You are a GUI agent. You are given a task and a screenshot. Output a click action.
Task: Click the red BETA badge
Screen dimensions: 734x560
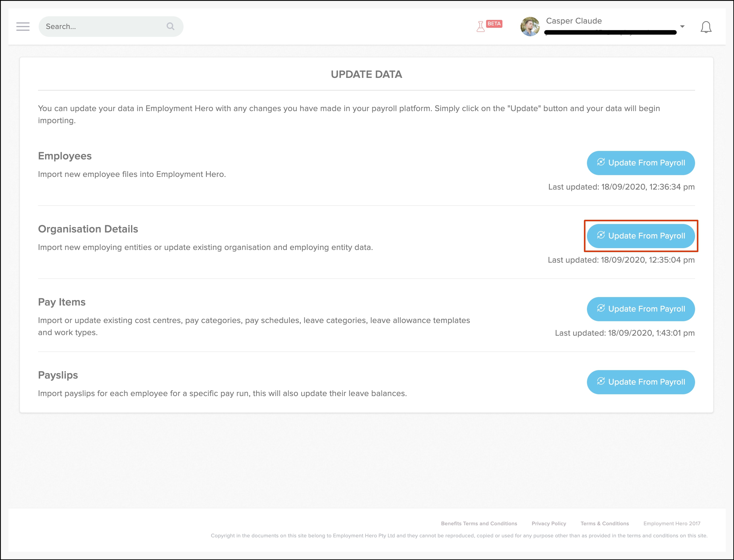(494, 24)
